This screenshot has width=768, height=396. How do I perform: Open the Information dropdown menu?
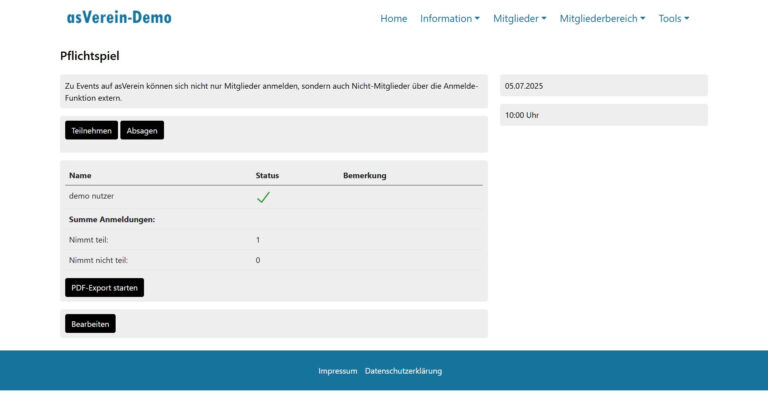(450, 19)
